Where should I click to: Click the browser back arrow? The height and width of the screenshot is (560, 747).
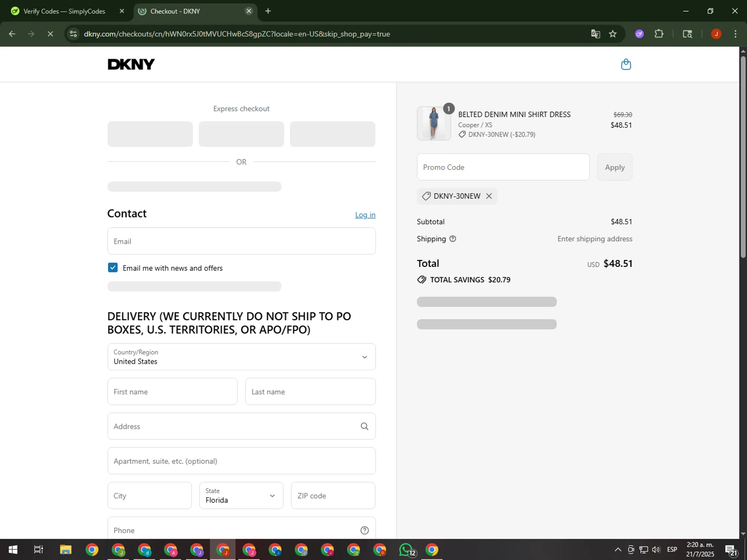tap(12, 34)
